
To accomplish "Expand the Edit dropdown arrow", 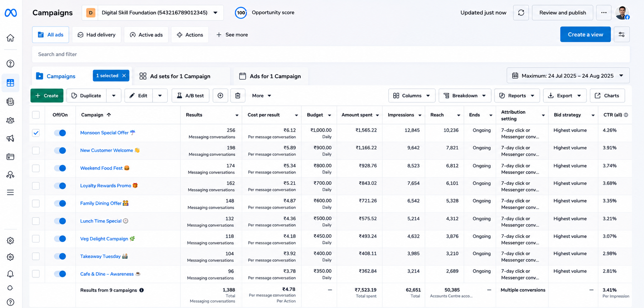I will 160,95.
